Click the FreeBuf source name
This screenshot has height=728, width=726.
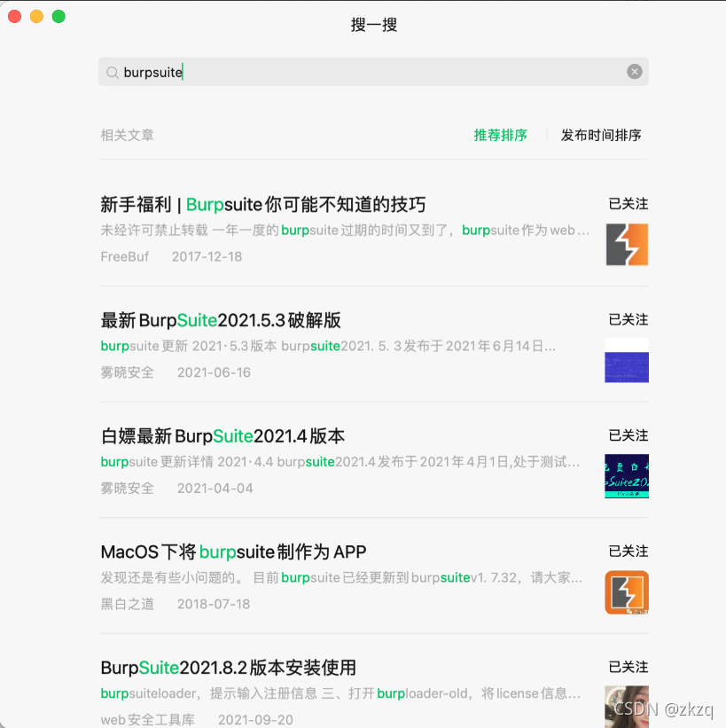124,257
